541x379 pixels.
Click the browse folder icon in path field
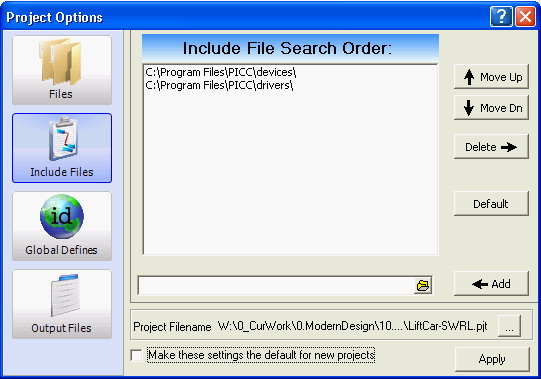pyautogui.click(x=423, y=285)
